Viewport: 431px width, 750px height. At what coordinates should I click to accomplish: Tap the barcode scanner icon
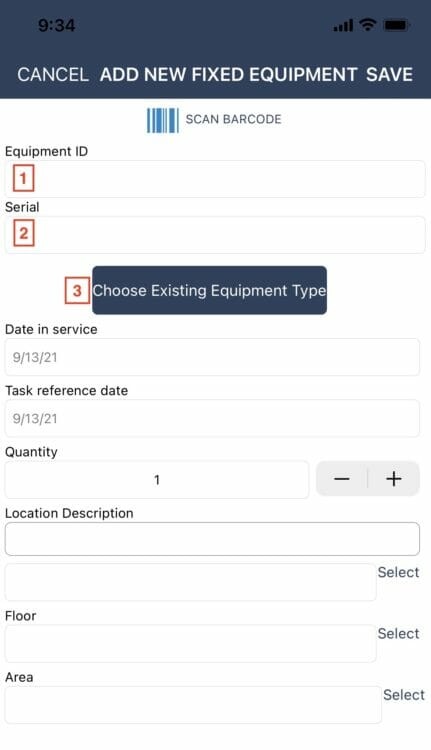click(163, 120)
